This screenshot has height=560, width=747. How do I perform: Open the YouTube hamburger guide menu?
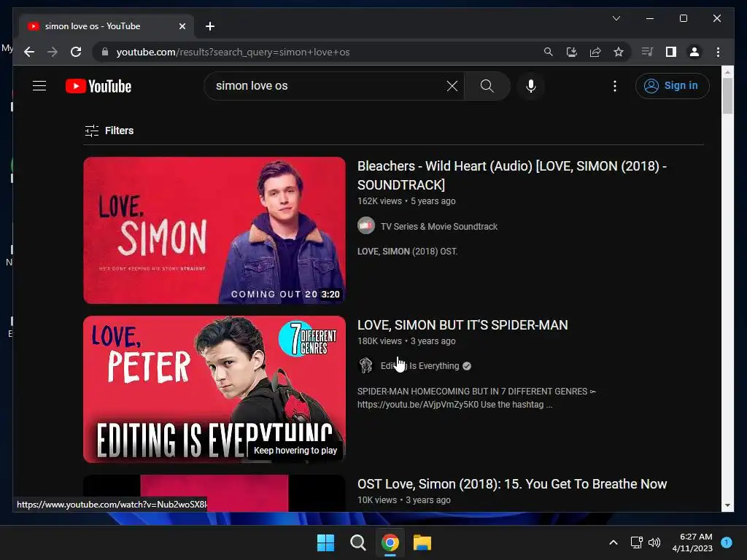click(x=39, y=86)
